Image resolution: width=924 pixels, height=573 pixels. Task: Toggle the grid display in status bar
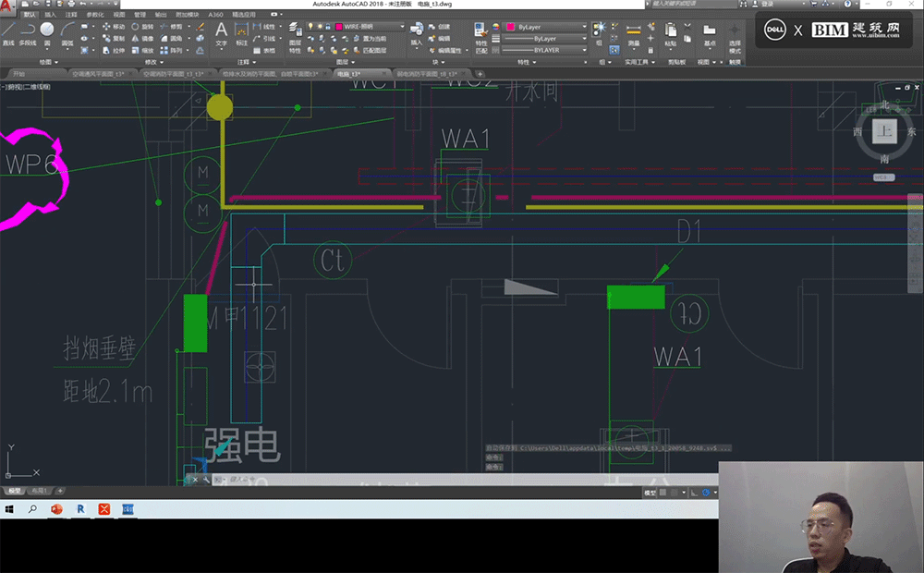(x=662, y=494)
